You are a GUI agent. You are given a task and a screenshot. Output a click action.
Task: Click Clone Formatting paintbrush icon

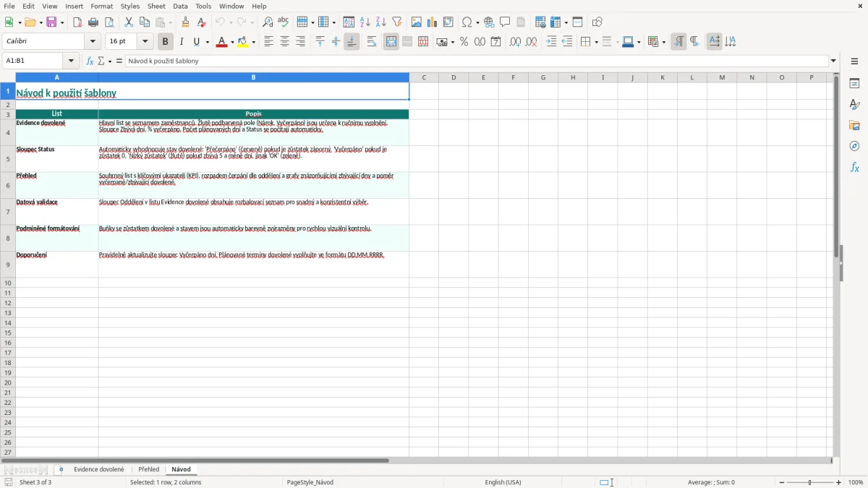click(185, 22)
